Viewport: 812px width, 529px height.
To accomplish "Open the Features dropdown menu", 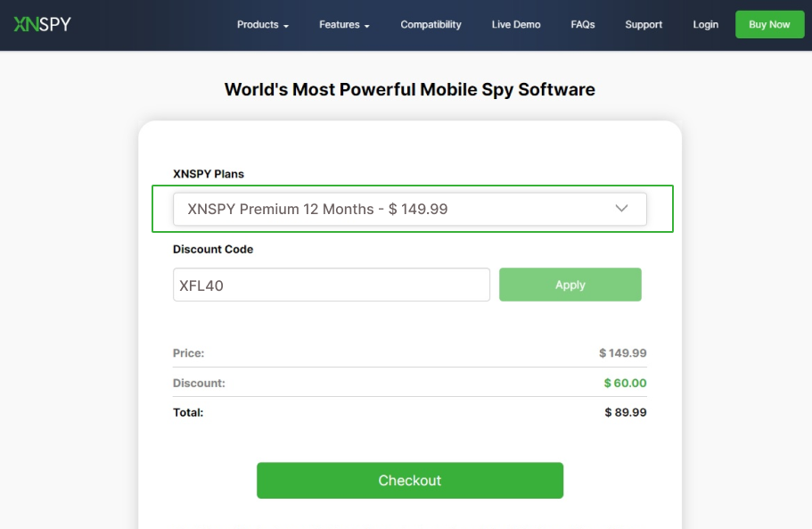I will pos(344,25).
